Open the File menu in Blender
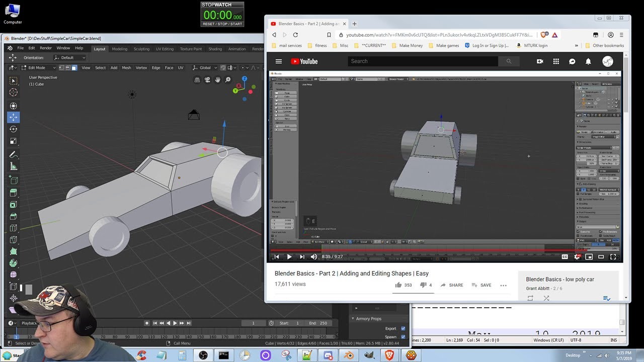The image size is (644, 362). 21,48
